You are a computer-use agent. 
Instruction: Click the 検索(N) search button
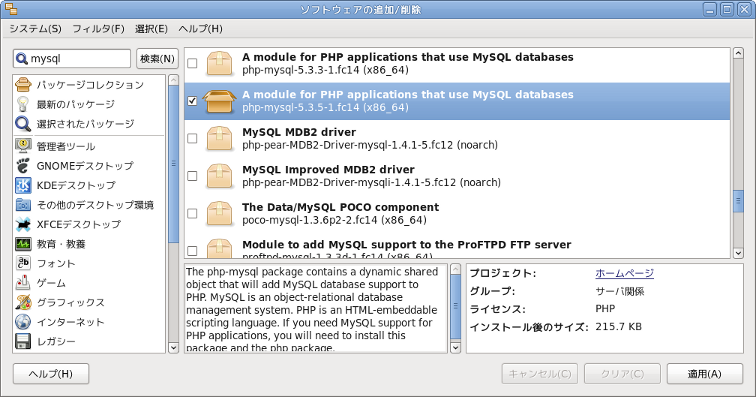(x=157, y=59)
